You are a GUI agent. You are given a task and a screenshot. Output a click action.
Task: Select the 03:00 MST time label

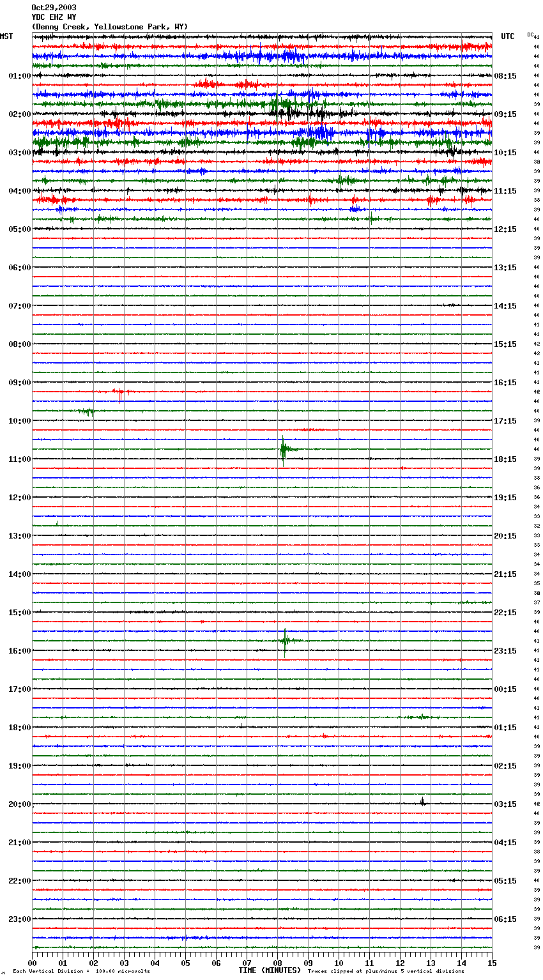pos(19,153)
